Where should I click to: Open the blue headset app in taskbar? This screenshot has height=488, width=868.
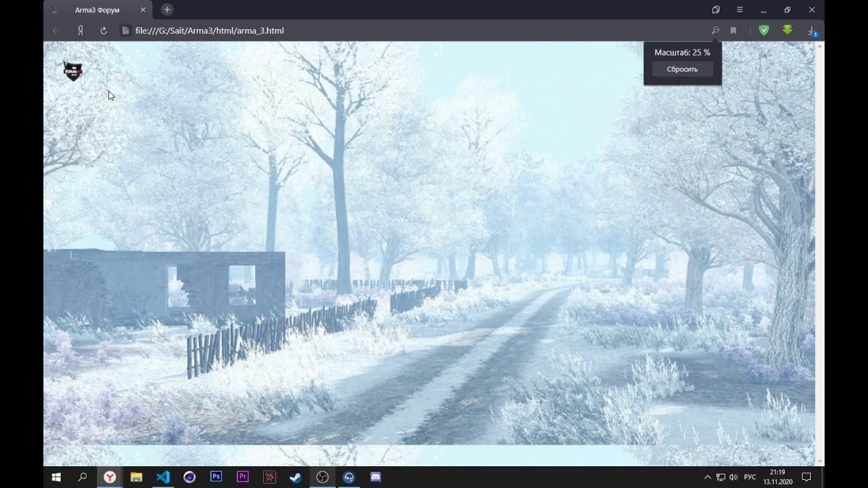pyautogui.click(x=349, y=477)
